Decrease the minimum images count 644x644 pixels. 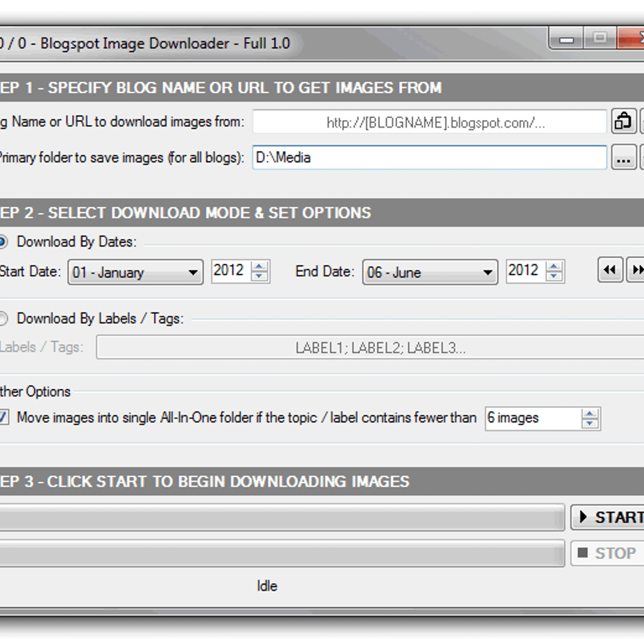tap(590, 423)
